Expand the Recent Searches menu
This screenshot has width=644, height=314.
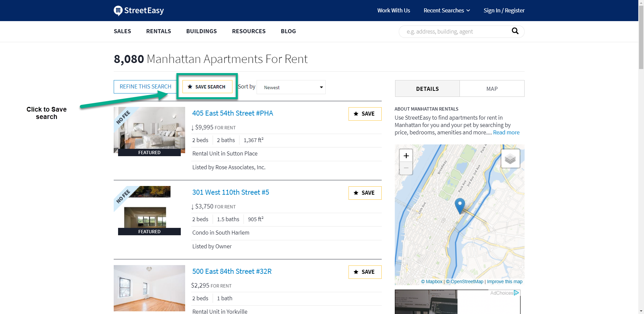click(447, 10)
